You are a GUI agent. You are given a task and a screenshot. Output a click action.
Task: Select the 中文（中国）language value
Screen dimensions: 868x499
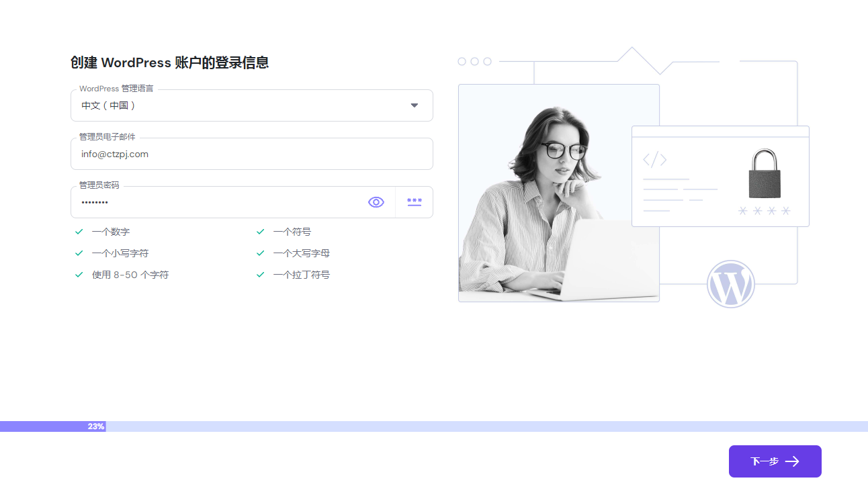click(x=109, y=105)
